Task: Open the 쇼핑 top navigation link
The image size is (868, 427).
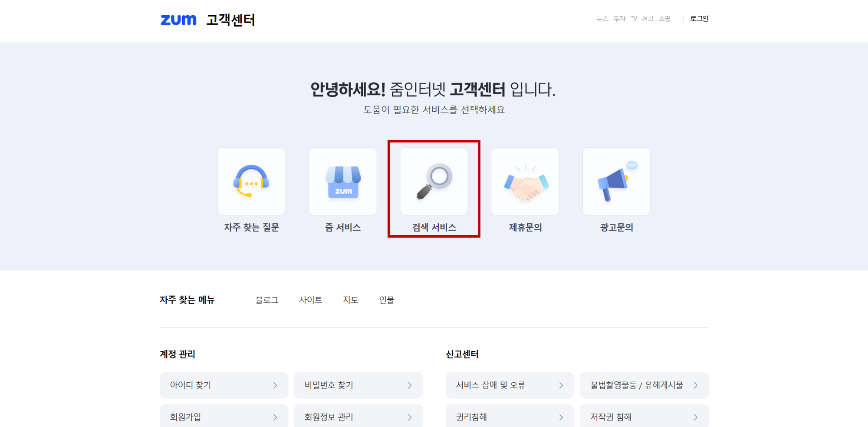Action: pyautogui.click(x=664, y=19)
